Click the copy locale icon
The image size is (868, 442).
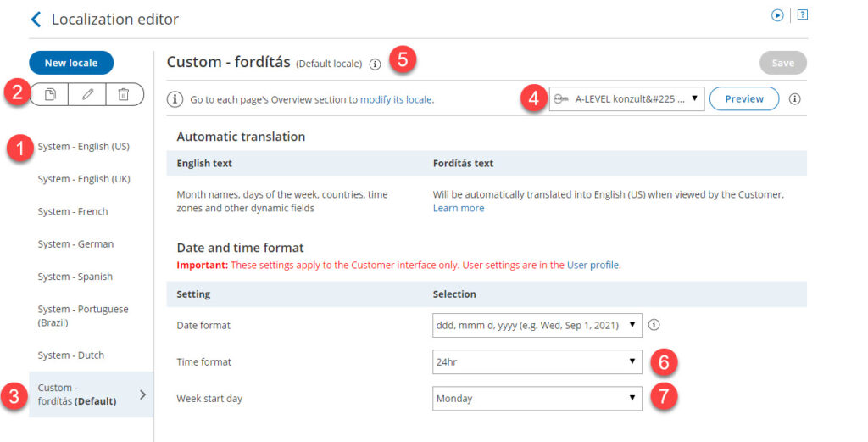(x=50, y=94)
